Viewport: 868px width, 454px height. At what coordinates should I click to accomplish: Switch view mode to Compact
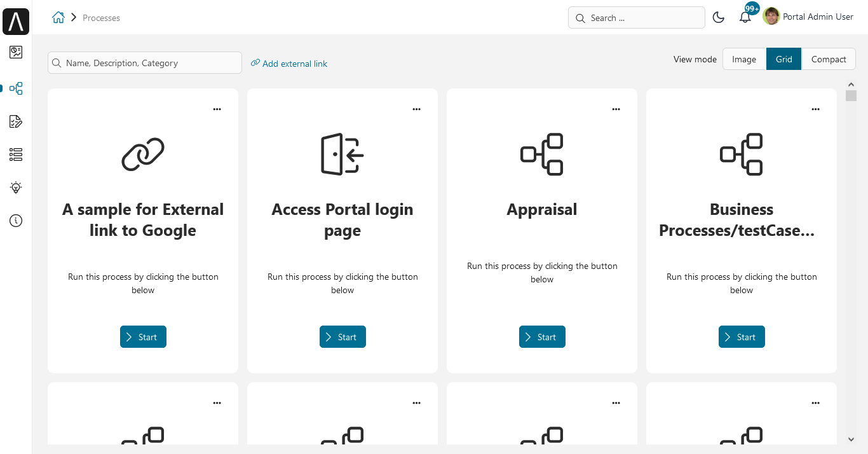[829, 59]
